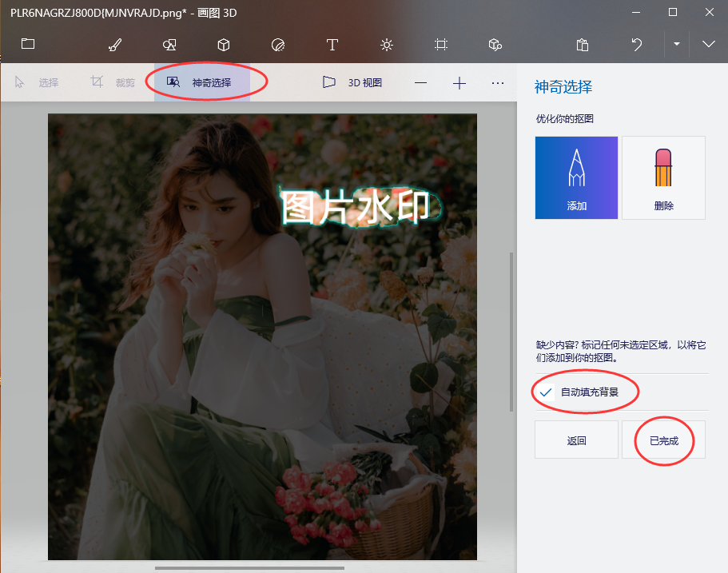Undo the last action
This screenshot has height=573, width=728.
(637, 45)
